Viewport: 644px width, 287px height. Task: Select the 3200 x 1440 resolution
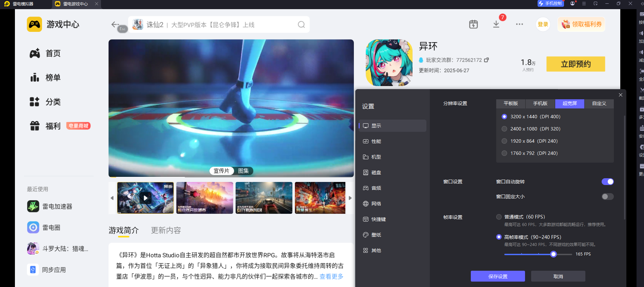[504, 117]
